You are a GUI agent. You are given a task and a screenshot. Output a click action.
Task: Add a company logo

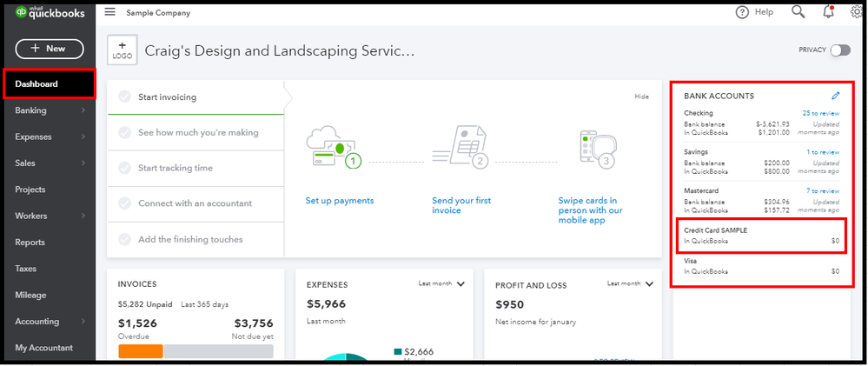pos(123,50)
